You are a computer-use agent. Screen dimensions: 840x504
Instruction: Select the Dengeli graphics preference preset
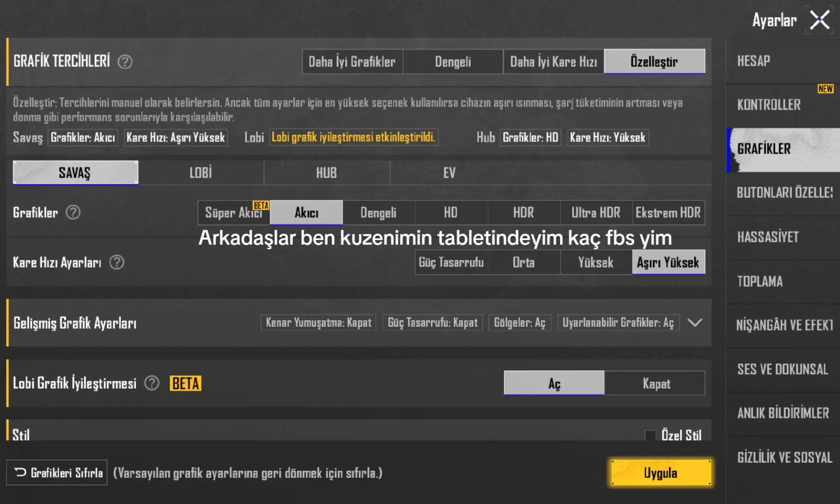click(453, 62)
